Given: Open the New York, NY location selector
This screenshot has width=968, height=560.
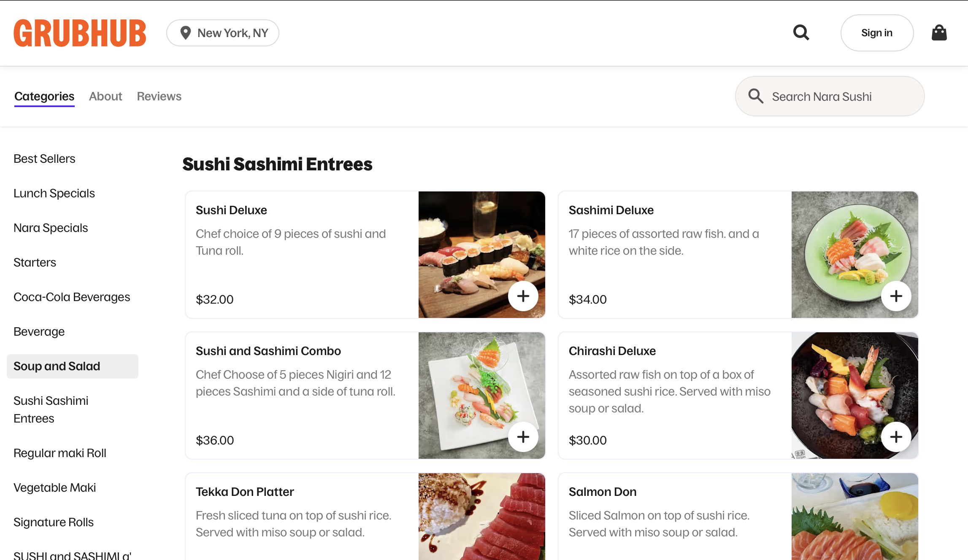Looking at the screenshot, I should pos(223,32).
